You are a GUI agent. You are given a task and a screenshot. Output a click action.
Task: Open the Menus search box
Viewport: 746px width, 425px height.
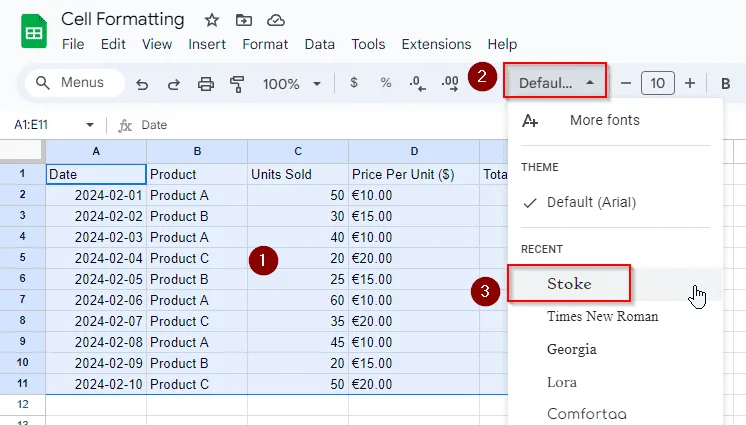(x=75, y=83)
